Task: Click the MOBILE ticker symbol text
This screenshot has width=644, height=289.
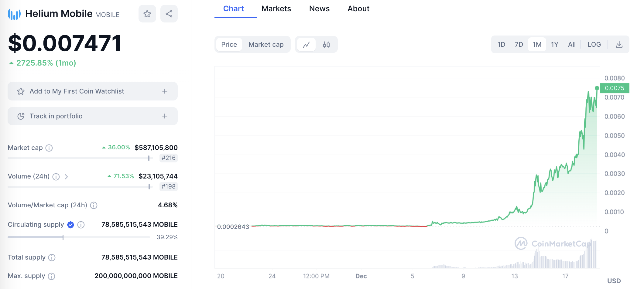Action: 107,15
